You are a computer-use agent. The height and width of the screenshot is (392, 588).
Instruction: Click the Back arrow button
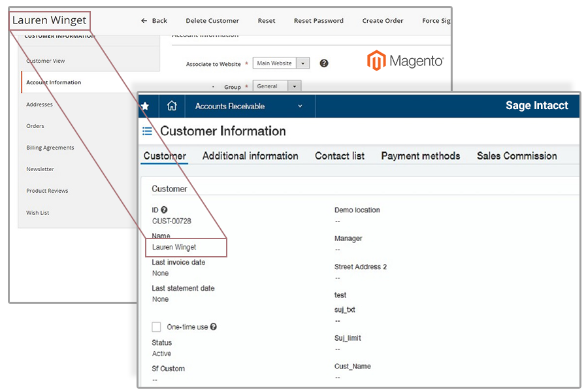tap(154, 21)
